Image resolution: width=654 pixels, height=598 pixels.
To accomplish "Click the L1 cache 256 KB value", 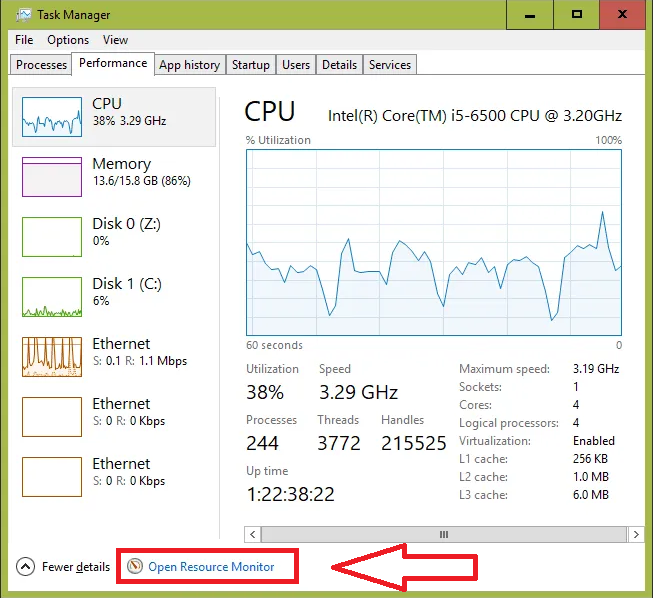I will point(590,459).
